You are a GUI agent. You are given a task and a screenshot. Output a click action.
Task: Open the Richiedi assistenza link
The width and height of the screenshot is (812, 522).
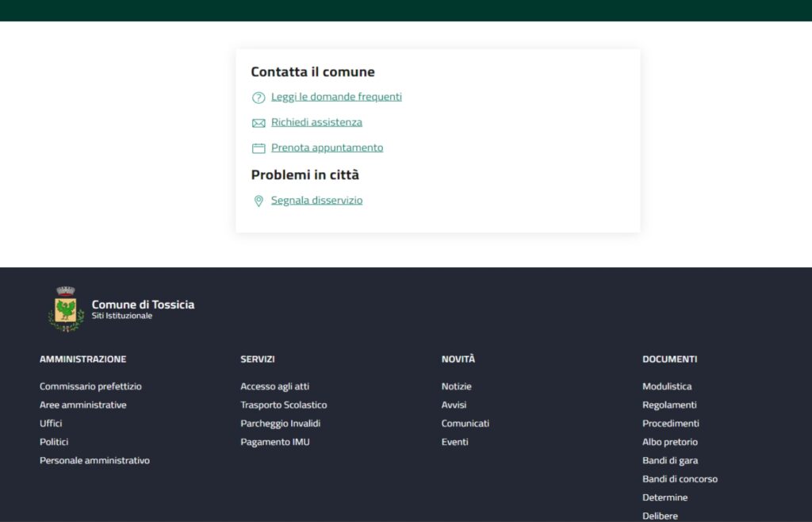click(316, 122)
